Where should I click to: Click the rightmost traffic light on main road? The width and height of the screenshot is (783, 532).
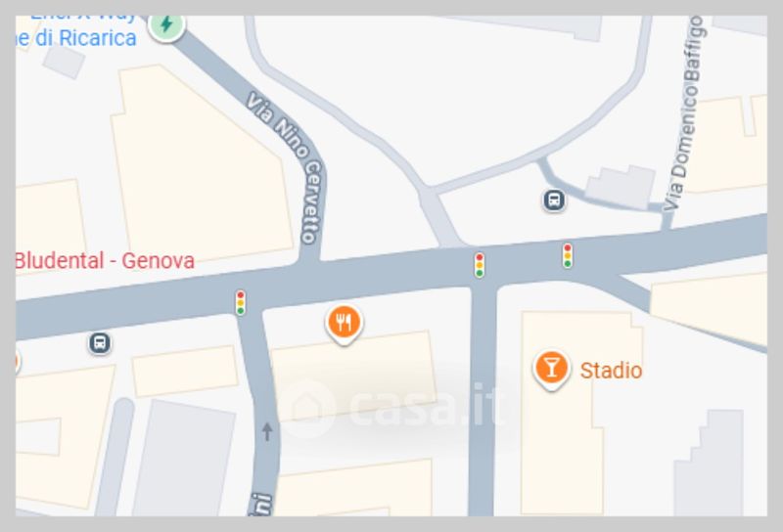(568, 255)
